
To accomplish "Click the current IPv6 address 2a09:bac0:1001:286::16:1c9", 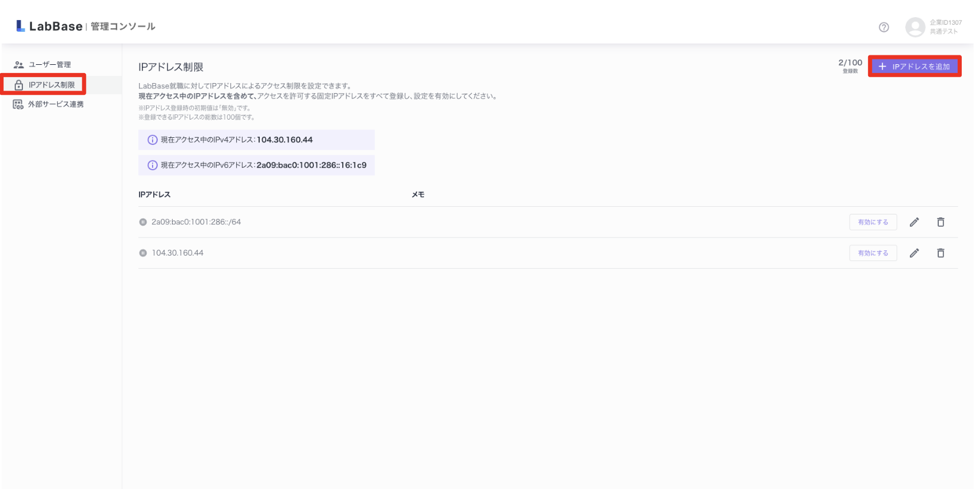I will coord(312,165).
